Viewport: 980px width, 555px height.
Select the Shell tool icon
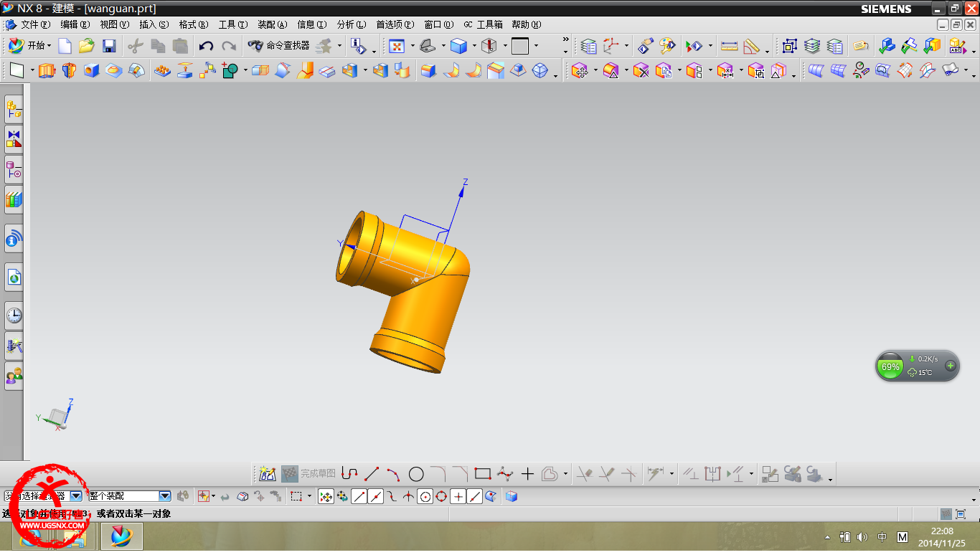click(x=349, y=70)
